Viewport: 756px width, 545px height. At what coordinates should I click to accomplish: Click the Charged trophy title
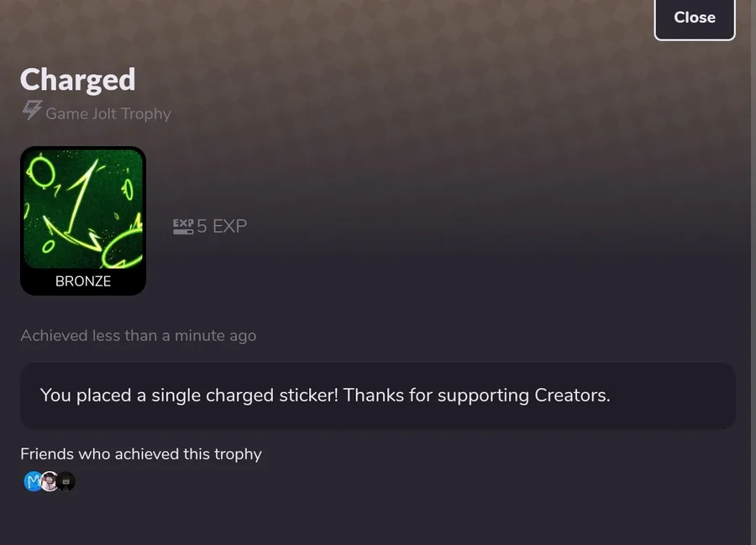coord(77,80)
